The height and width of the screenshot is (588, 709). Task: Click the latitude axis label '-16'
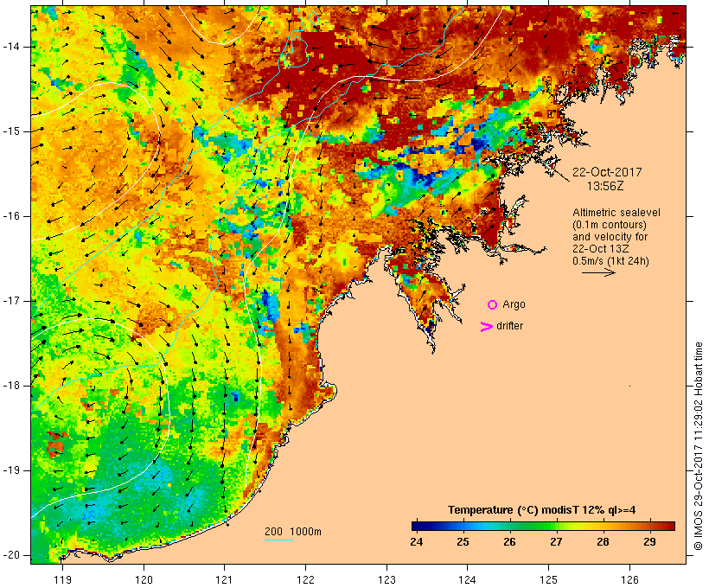point(11,216)
